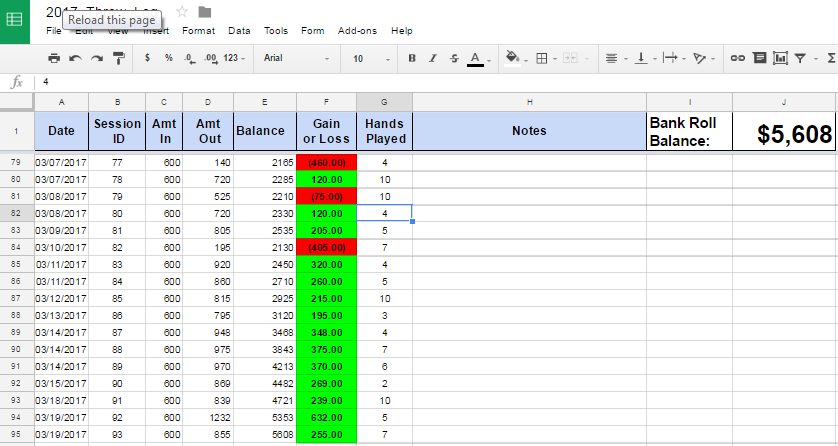
Task: Star this spreadsheet document
Action: coord(182,11)
